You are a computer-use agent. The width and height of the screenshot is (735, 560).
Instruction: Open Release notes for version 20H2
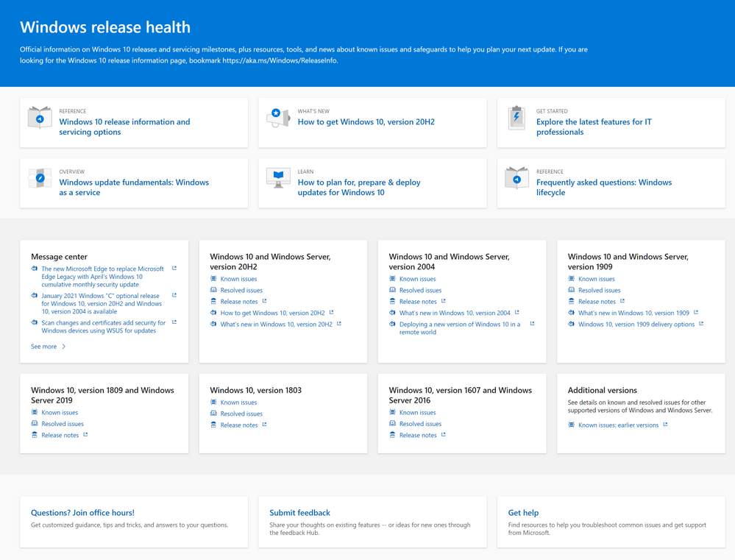pos(239,302)
